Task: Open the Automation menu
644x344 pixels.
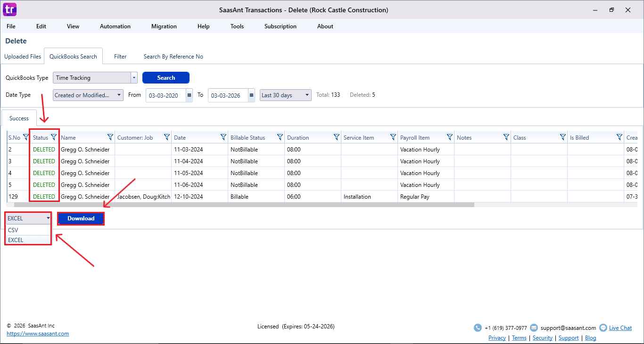Action: click(115, 26)
